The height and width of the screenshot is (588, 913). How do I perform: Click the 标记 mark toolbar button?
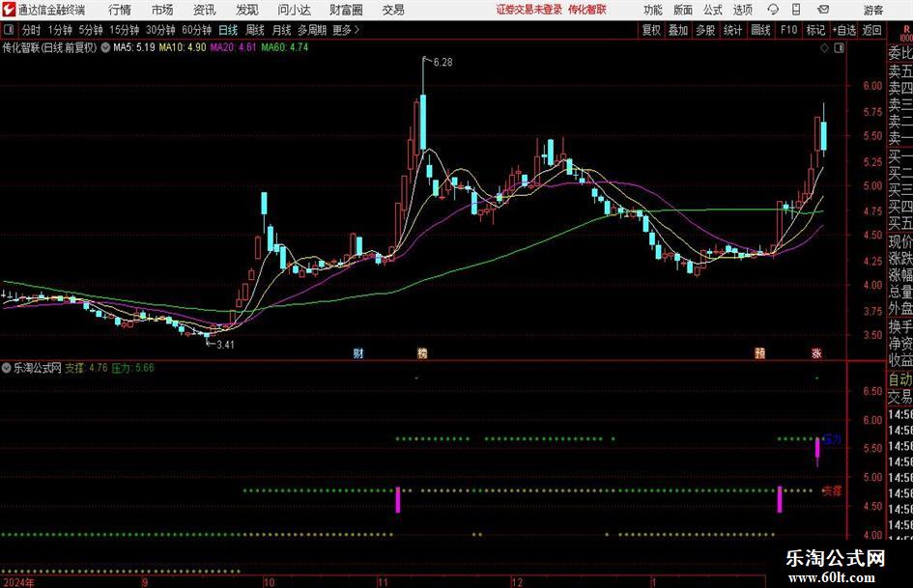pos(815,30)
